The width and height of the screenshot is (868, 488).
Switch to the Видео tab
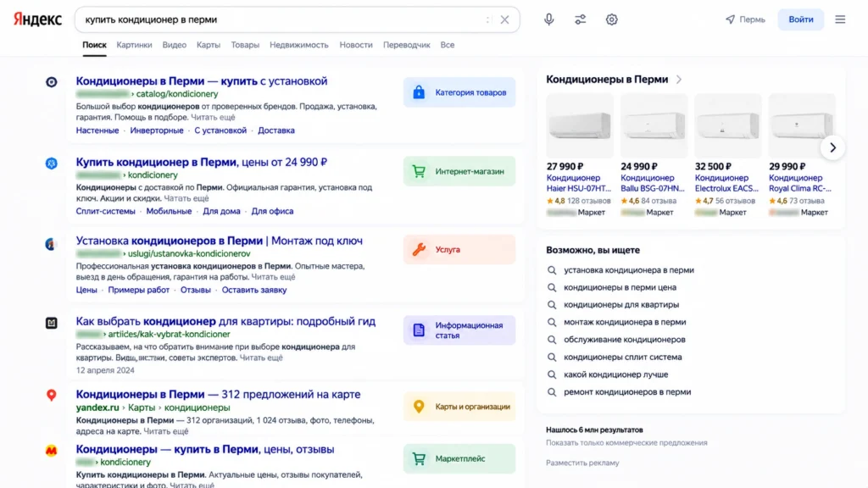click(175, 45)
